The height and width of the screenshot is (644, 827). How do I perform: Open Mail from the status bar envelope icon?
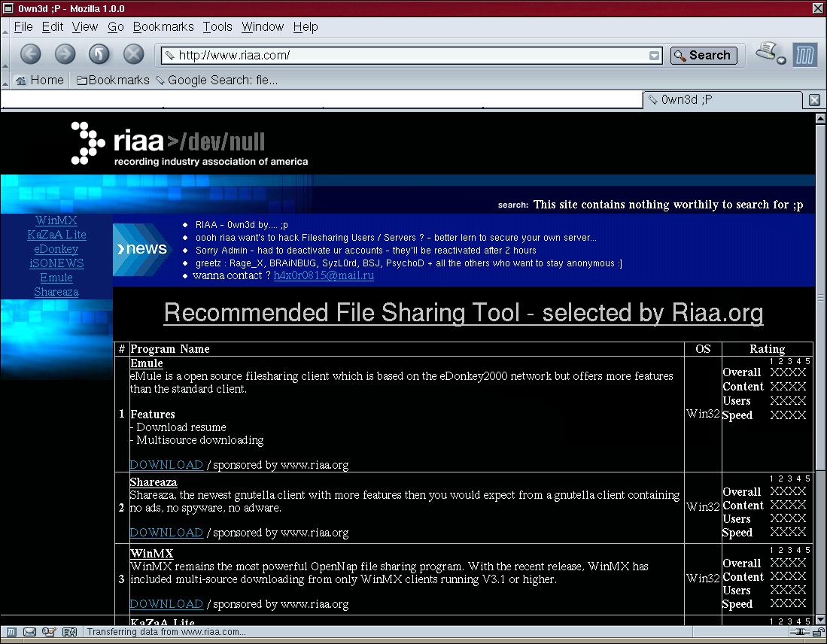pos(29,632)
